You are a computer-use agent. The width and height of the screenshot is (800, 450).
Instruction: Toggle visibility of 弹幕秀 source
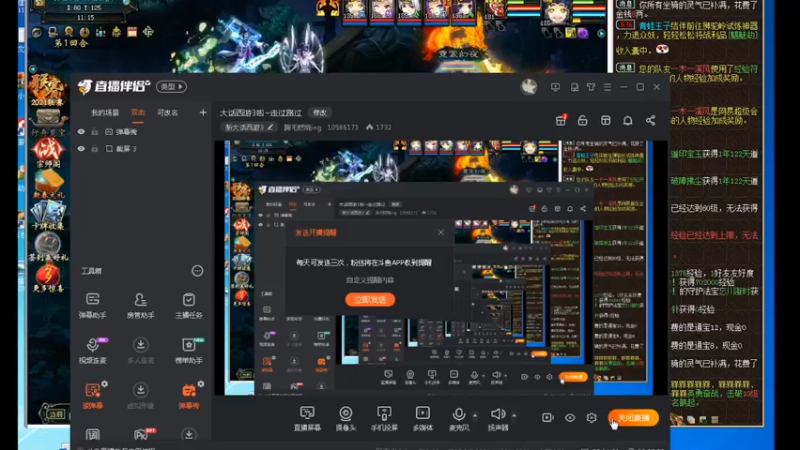coord(81,132)
